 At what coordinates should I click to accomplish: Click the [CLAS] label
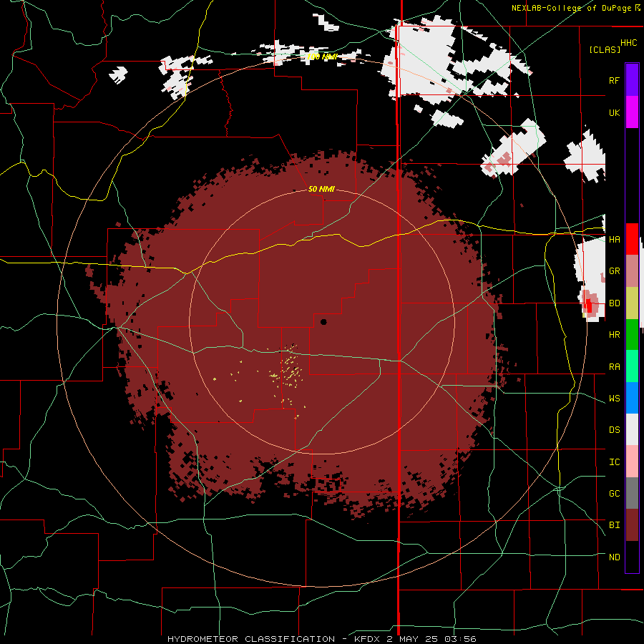tap(605, 49)
